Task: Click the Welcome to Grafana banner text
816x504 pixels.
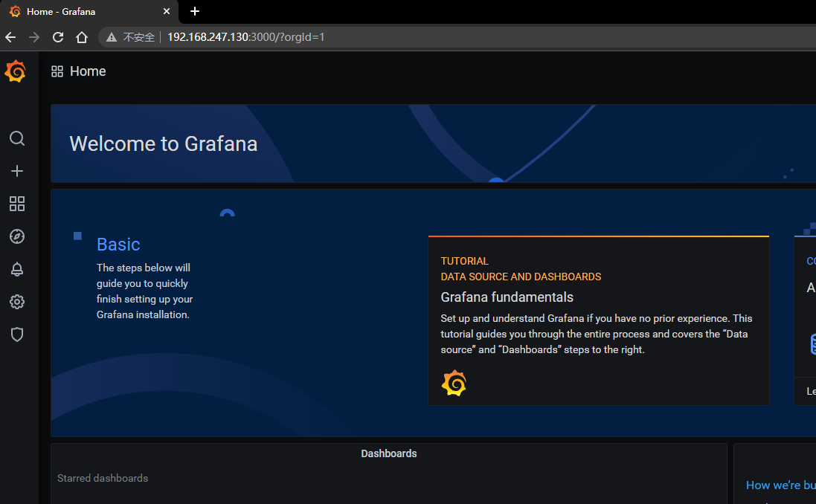Action: [x=164, y=144]
